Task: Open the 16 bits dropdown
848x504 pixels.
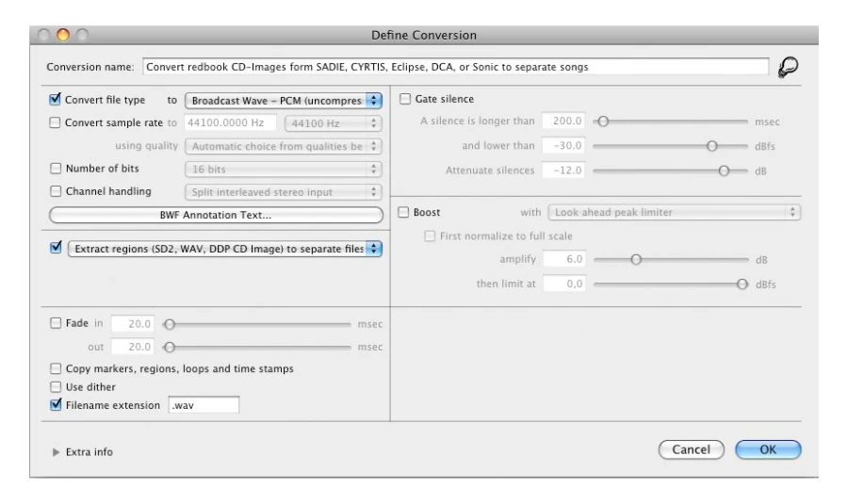Action: (x=284, y=170)
